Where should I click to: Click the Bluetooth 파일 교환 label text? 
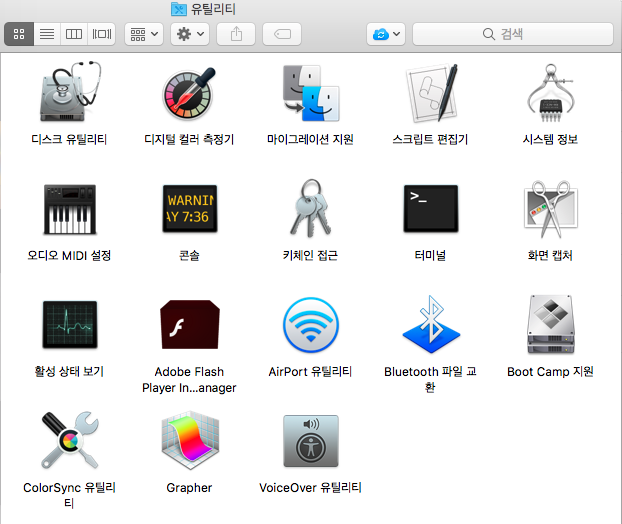pyautogui.click(x=430, y=379)
